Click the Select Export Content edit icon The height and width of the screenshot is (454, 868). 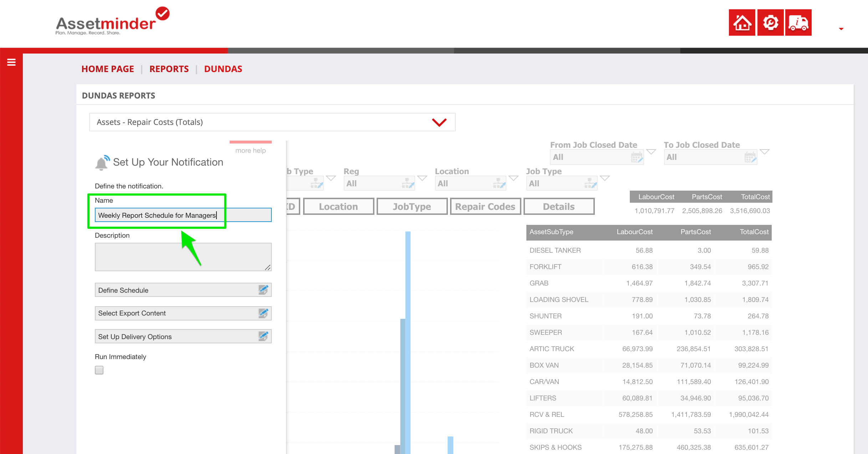(263, 313)
